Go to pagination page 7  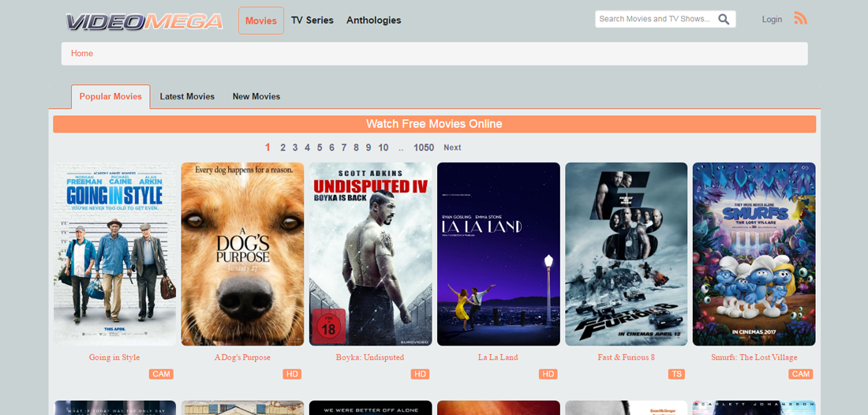(344, 148)
